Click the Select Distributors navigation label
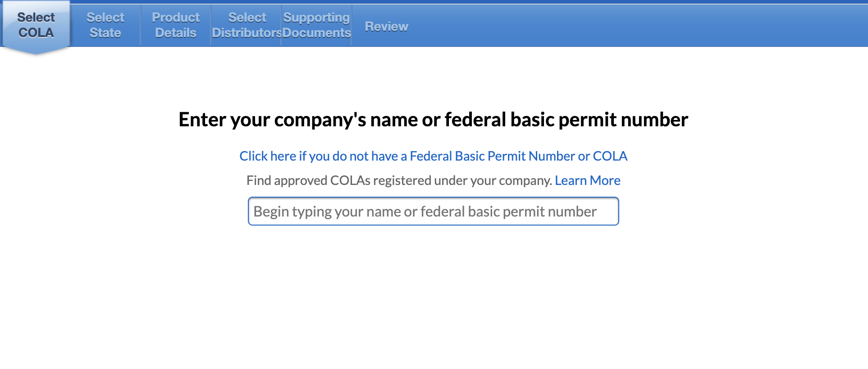The image size is (868, 369). (246, 25)
